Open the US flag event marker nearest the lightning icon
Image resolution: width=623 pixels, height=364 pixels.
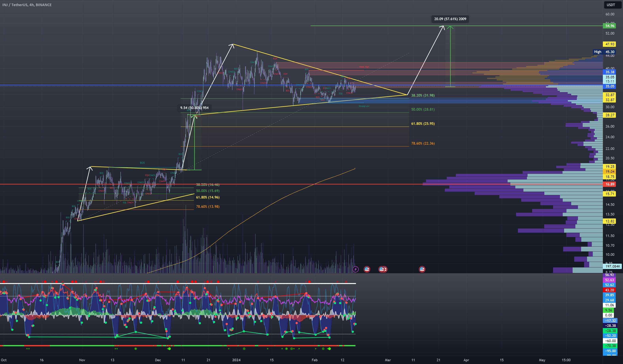point(367,269)
